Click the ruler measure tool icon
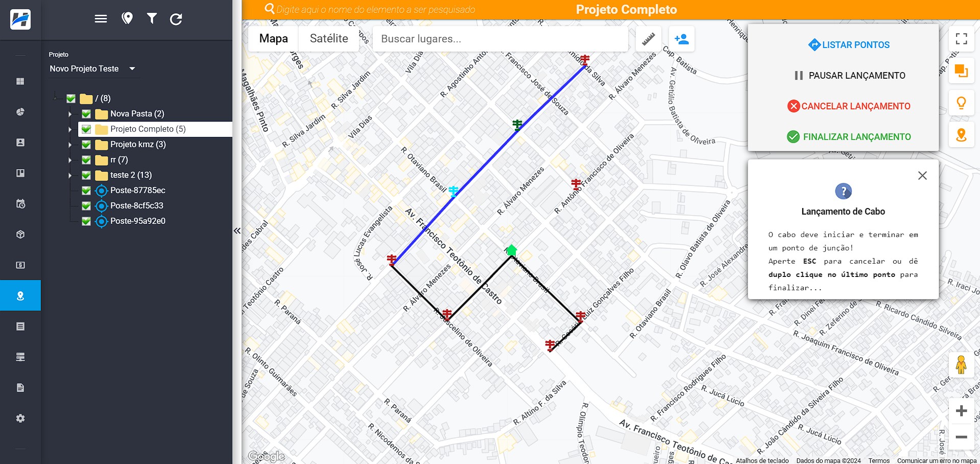 (x=649, y=39)
